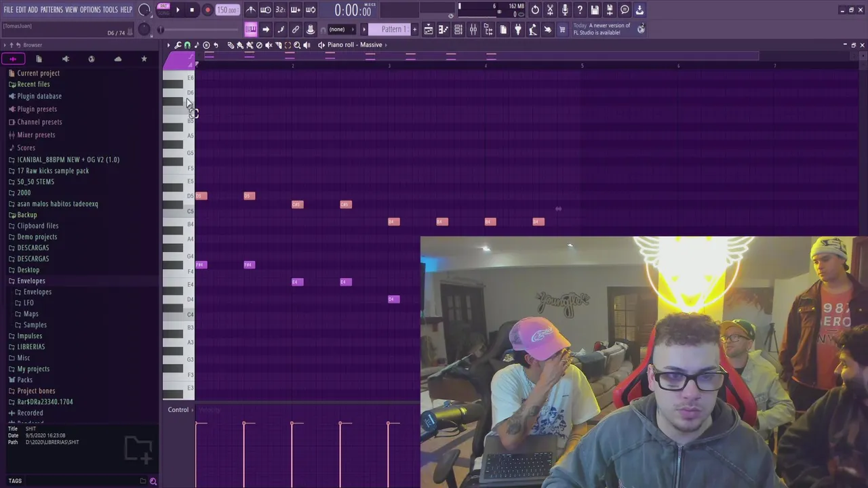Show browser favorites star tab

(144, 59)
